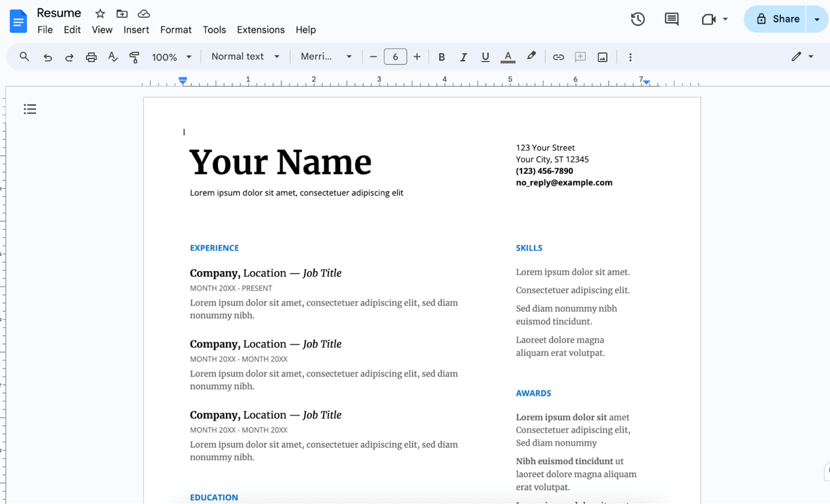Expand video call options arrow
This screenshot has width=830, height=504.
[x=725, y=19]
